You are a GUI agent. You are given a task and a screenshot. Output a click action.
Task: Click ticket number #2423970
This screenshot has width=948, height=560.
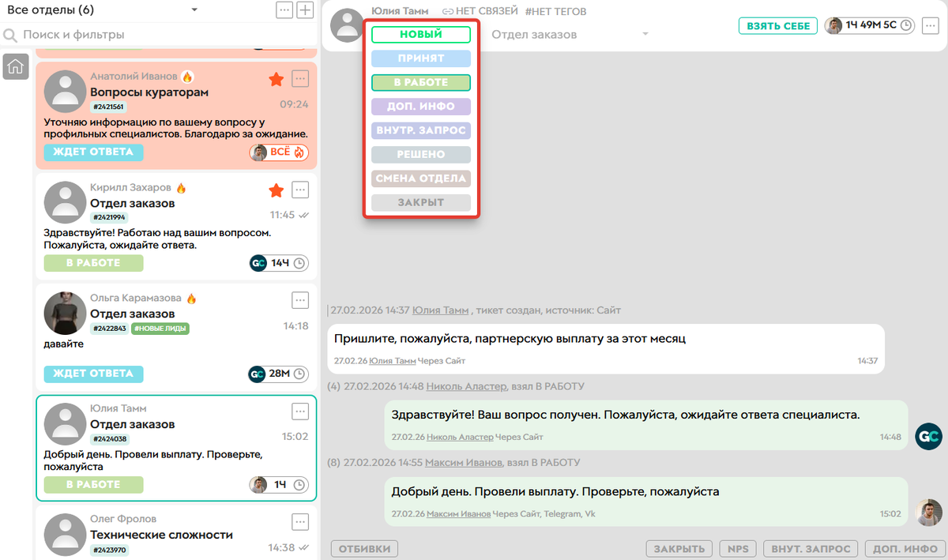[x=109, y=550]
